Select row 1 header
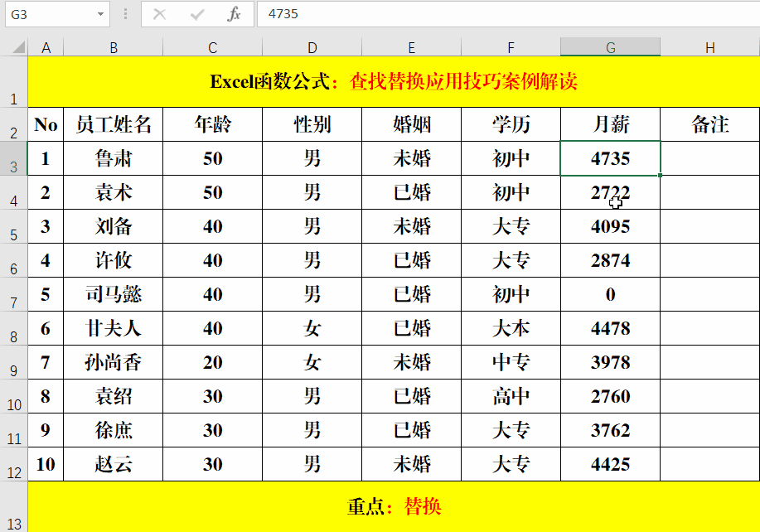The height and width of the screenshot is (532, 760). tap(13, 81)
